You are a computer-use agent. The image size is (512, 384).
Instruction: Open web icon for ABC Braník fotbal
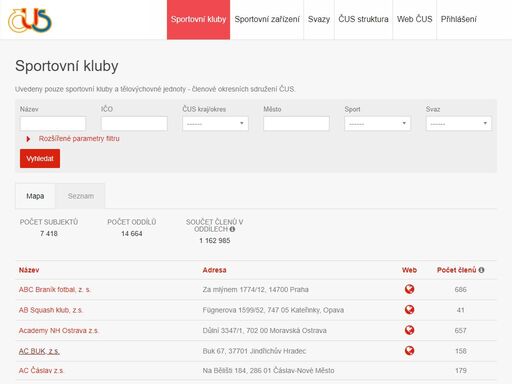click(409, 289)
